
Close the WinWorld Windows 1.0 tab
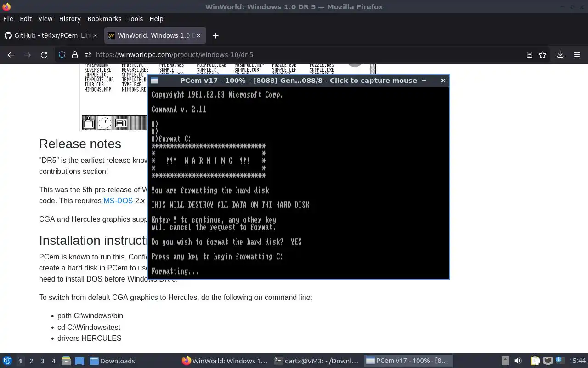(x=198, y=35)
